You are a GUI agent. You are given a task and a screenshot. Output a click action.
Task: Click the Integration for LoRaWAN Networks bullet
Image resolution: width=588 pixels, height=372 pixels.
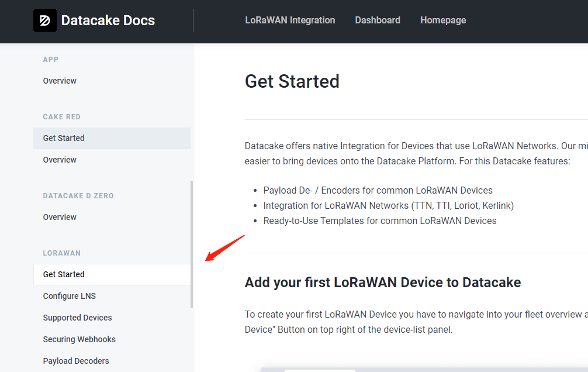tap(388, 206)
